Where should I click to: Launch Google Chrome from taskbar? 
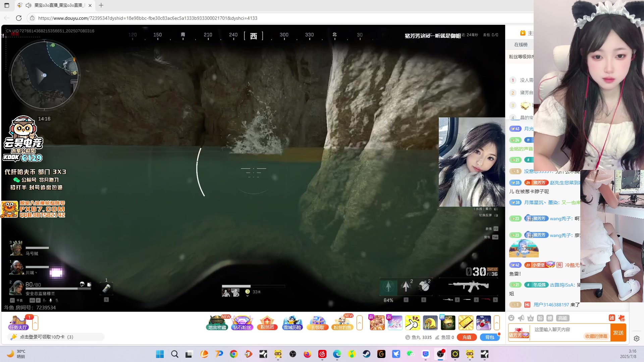[x=234, y=354]
